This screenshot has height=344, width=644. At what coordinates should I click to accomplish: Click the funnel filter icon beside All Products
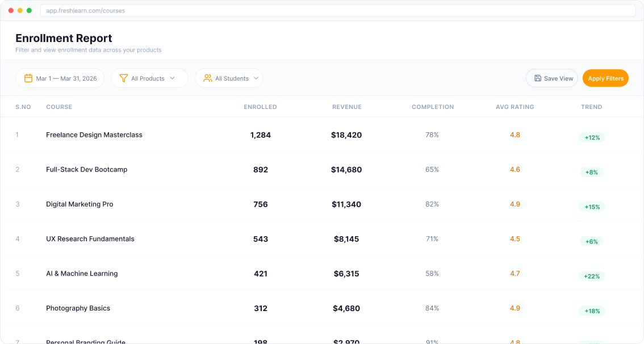click(x=123, y=78)
